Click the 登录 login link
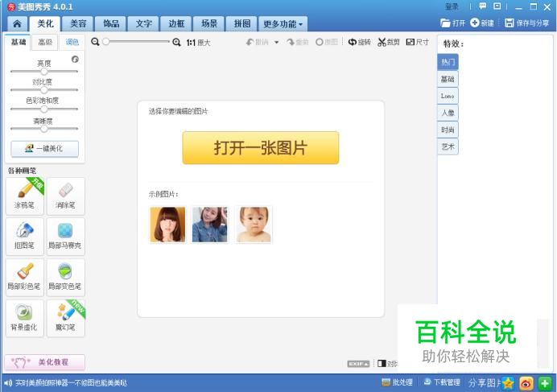Screen dimensions: 557x392 452,6
